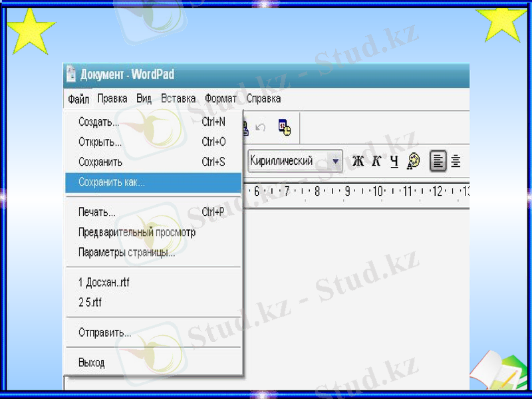532x399 pixels.
Task: Choose Параметры страницы... menu entry
Action: point(126,253)
